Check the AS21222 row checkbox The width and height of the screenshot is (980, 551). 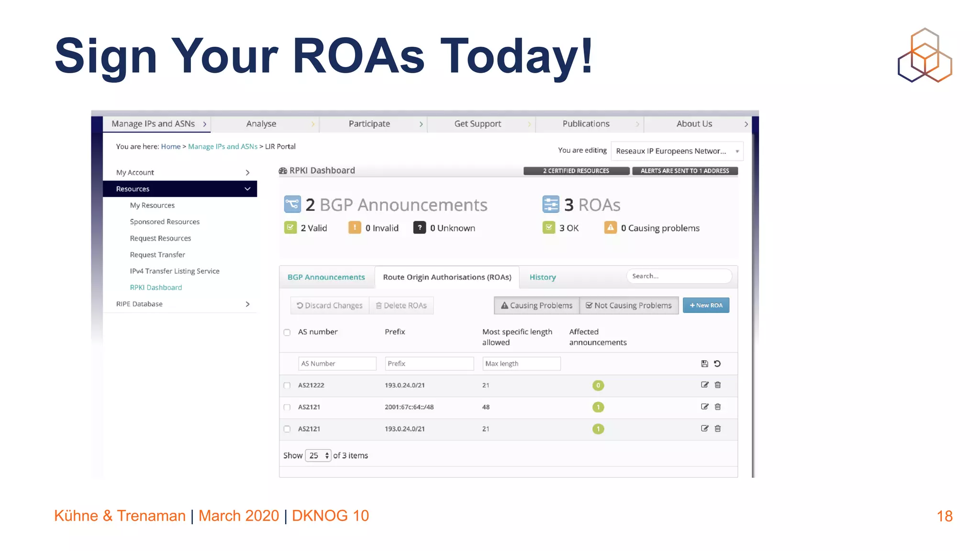tap(287, 386)
